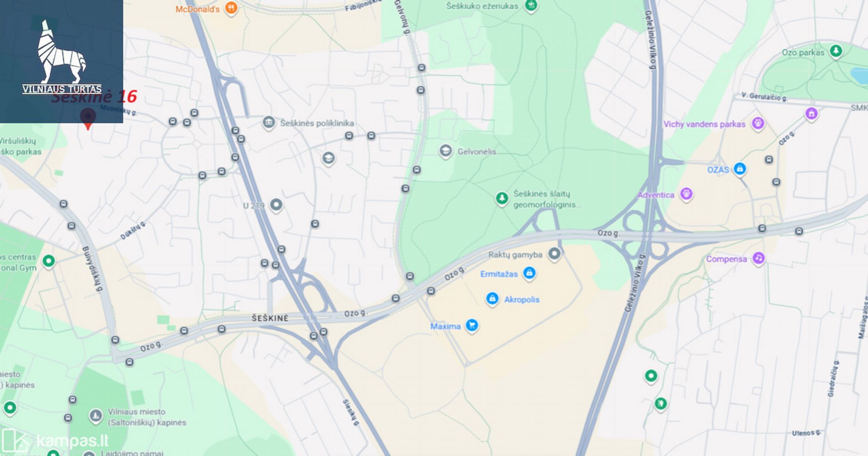Click the Maxima shopping cart icon
Screen dimensions: 868x456
click(472, 325)
